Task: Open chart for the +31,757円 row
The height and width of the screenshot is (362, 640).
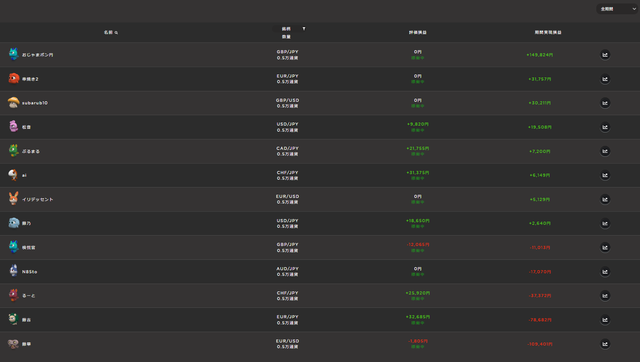Action: pos(605,79)
